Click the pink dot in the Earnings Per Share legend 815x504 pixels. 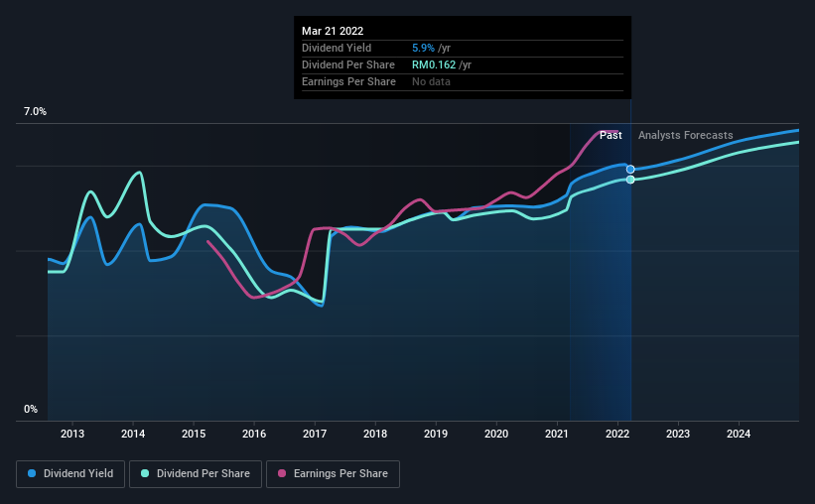click(x=282, y=473)
